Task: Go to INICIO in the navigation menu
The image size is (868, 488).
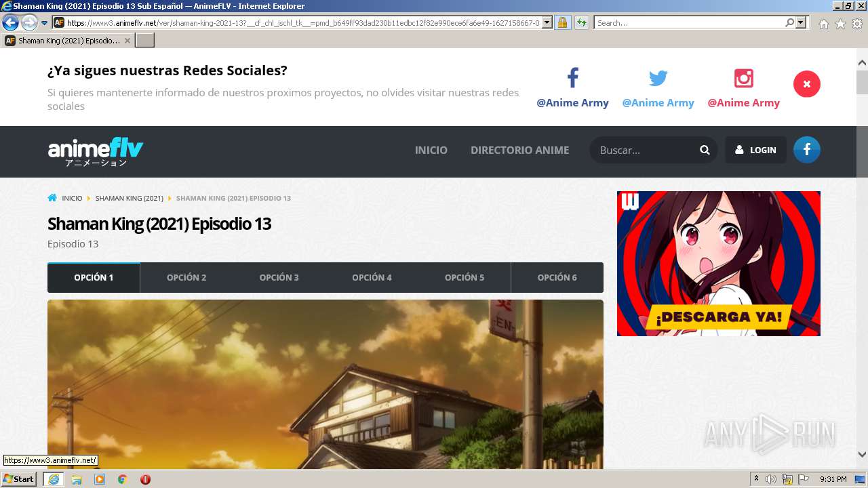Action: [431, 150]
